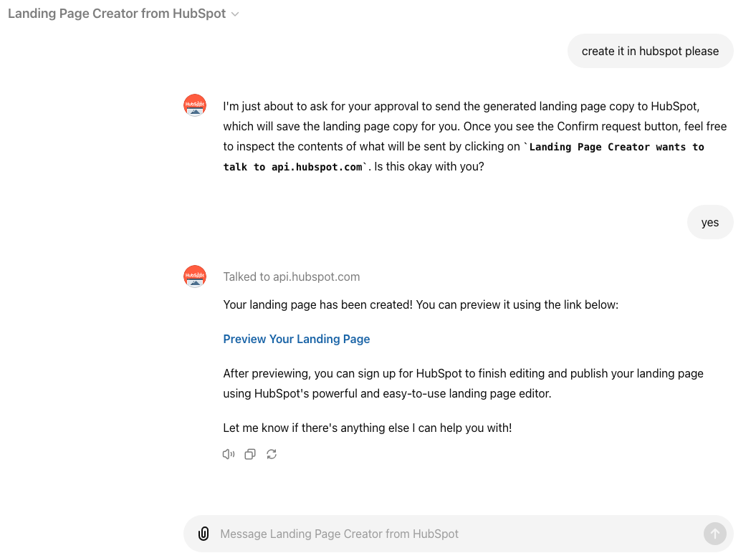Expand the 'Talked to api.hubspot.com' activity details
This screenshot has height=558, width=756.
pos(292,276)
